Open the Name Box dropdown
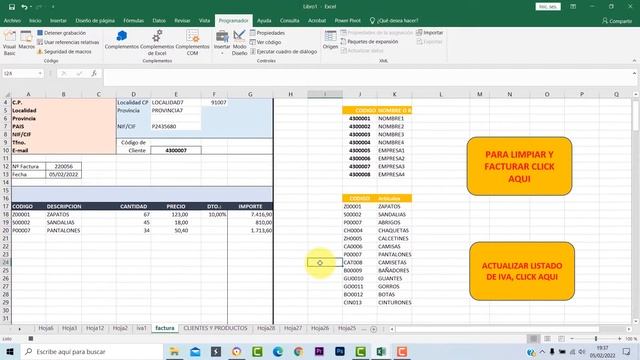The width and height of the screenshot is (640, 360). 40,73
